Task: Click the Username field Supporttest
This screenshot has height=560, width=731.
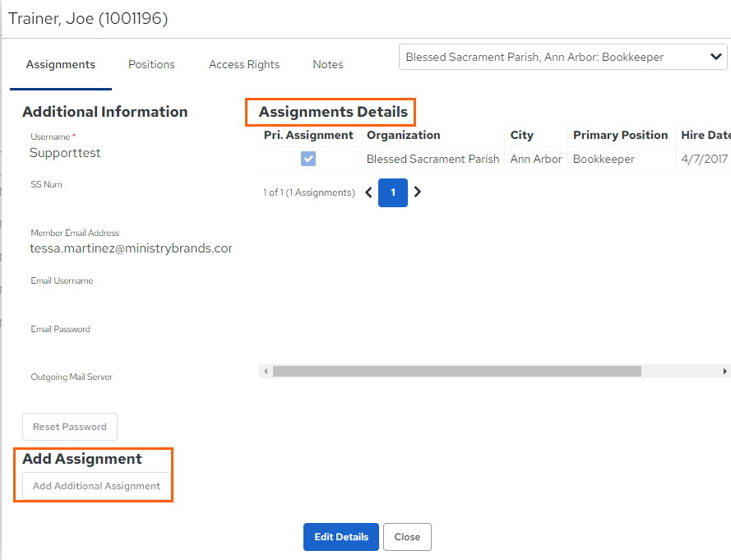Action: [65, 153]
